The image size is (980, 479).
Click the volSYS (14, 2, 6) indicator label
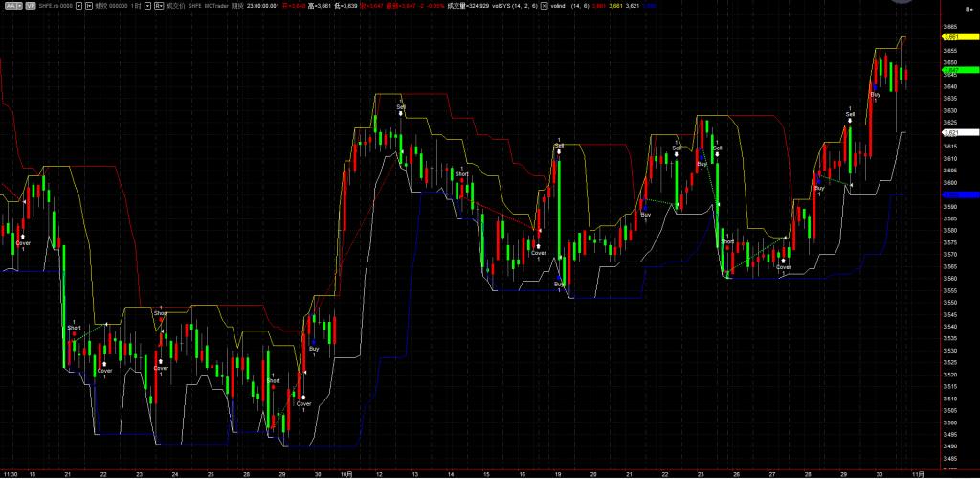515,6
